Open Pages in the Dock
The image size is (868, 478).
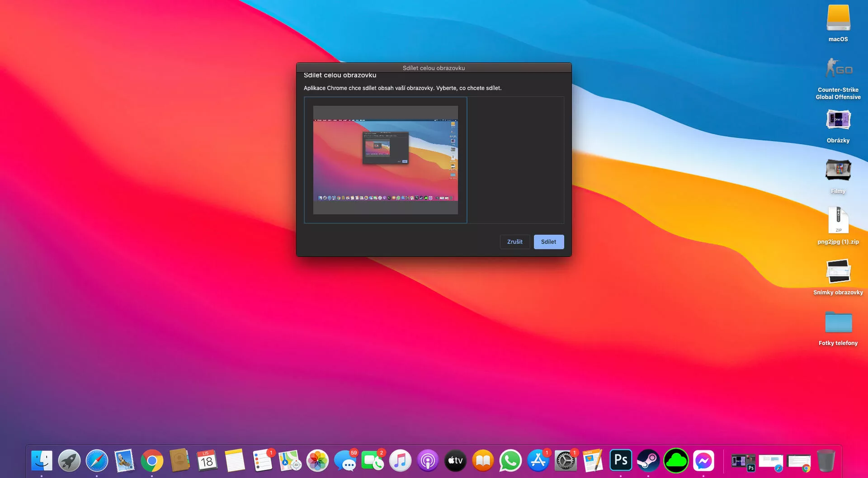point(593,461)
